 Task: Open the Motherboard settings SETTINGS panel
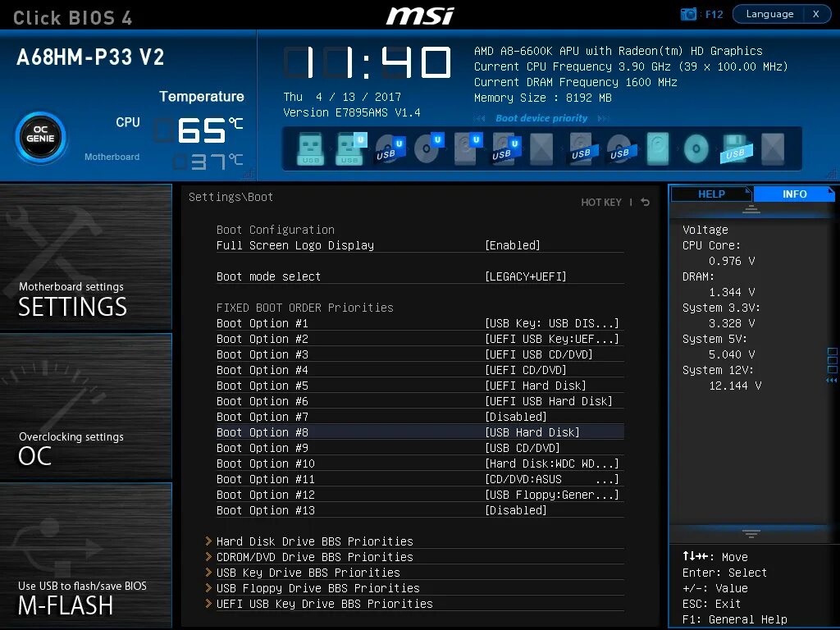[x=85, y=257]
